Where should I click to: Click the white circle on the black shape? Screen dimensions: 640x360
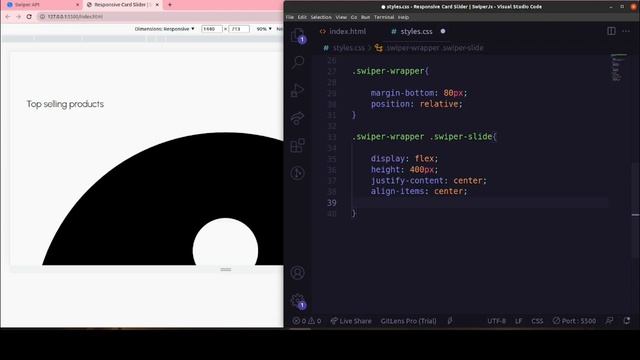225,242
